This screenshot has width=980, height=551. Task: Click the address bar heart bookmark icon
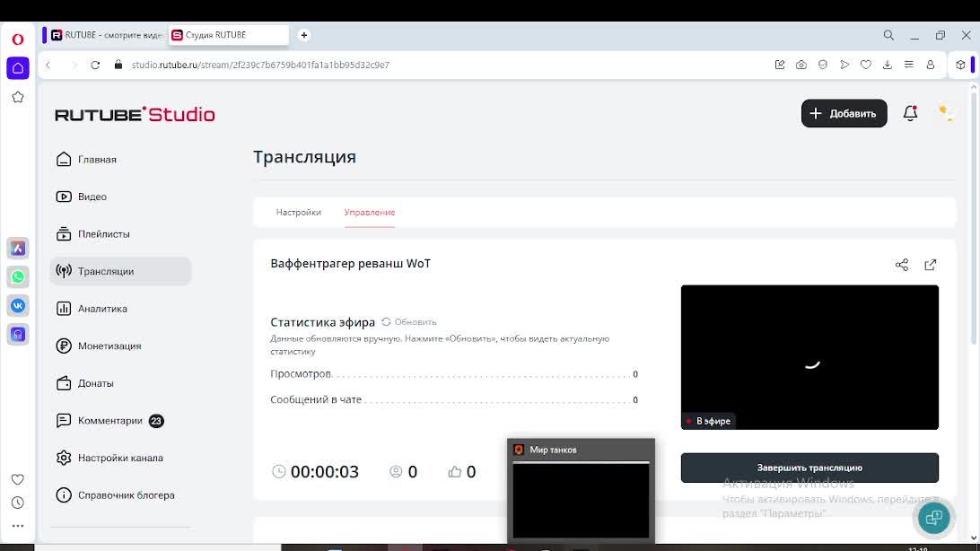(866, 65)
